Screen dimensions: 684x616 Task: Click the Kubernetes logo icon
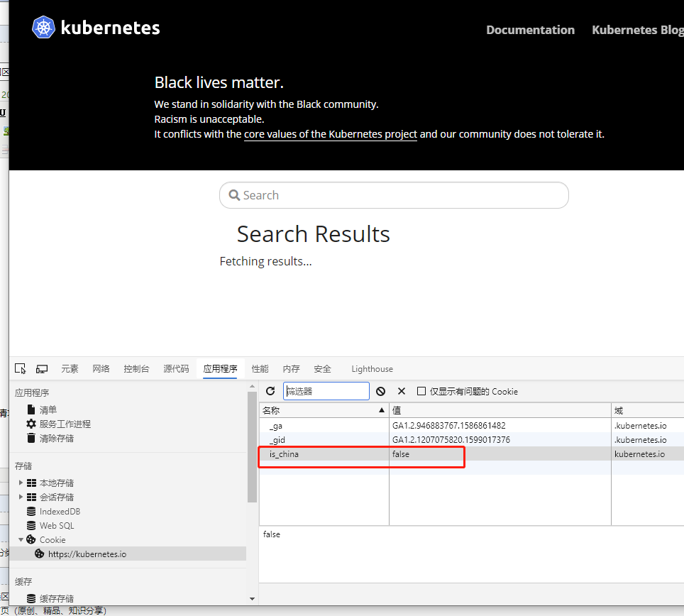[43, 27]
